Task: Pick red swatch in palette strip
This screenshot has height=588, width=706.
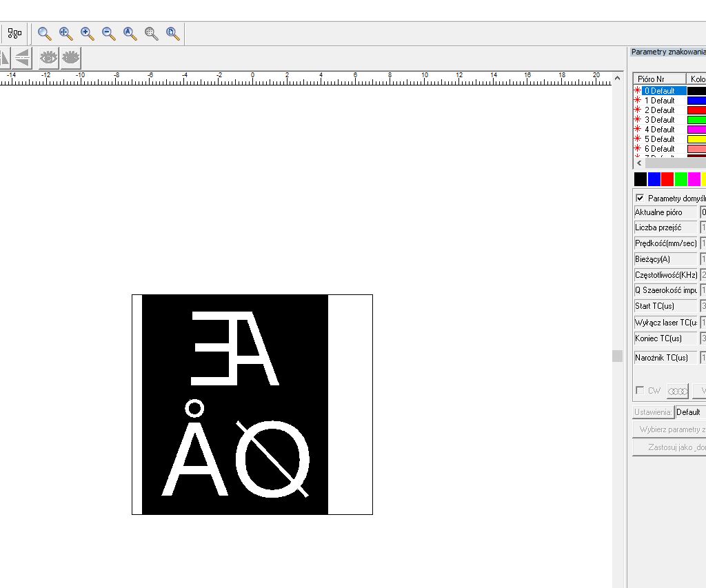Action: [x=667, y=179]
